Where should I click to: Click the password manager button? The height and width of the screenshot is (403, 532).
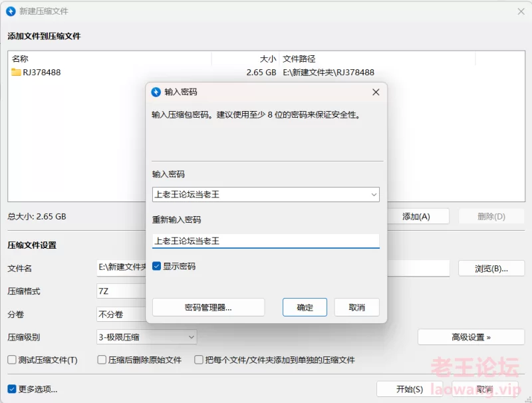click(x=208, y=307)
